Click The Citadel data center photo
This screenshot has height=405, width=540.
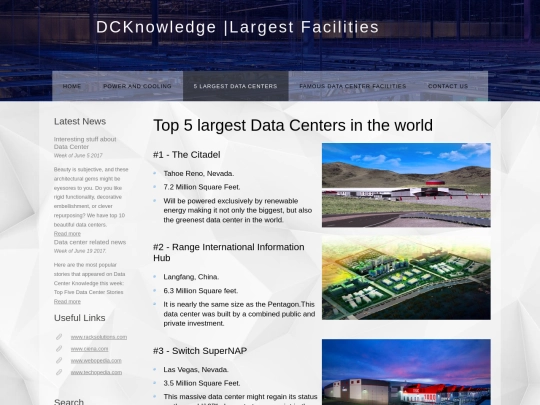click(406, 185)
